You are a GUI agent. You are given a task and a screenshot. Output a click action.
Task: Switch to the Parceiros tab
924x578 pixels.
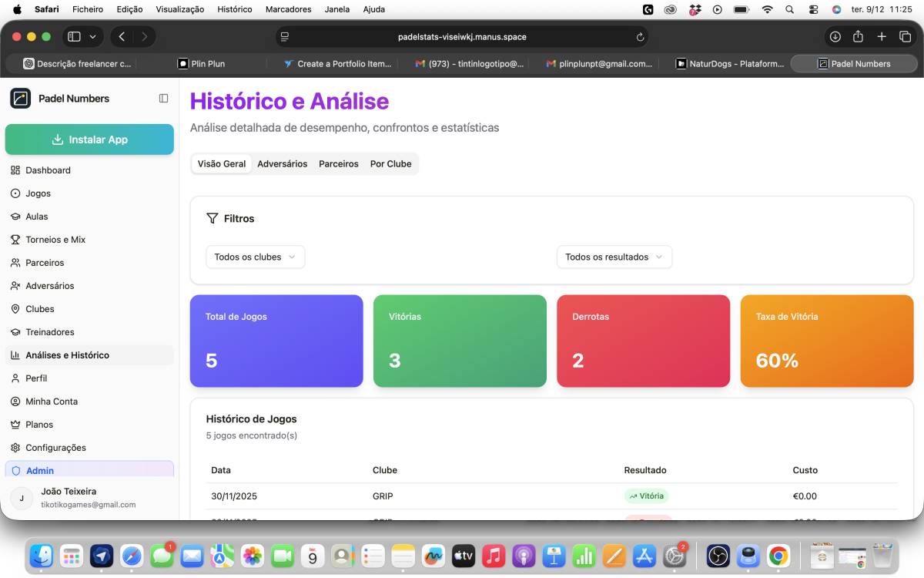(x=339, y=164)
